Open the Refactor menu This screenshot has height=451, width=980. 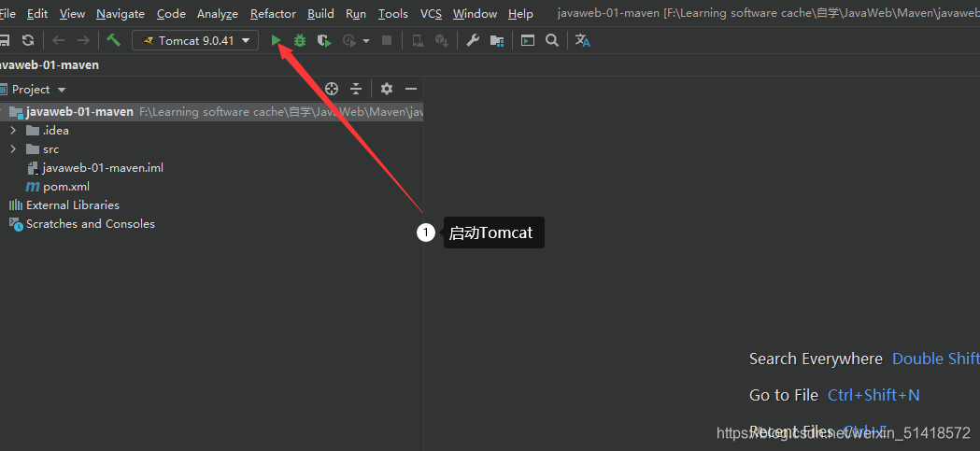pos(273,13)
